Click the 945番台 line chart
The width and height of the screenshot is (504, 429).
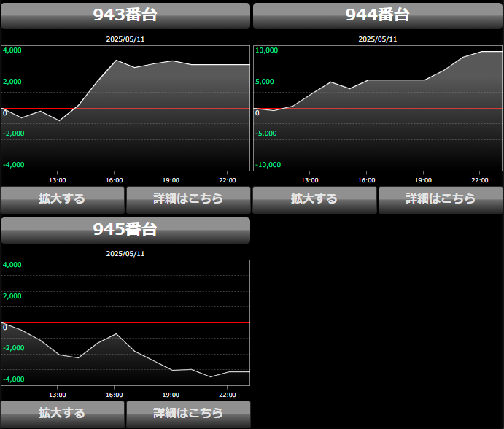pyautogui.click(x=125, y=322)
